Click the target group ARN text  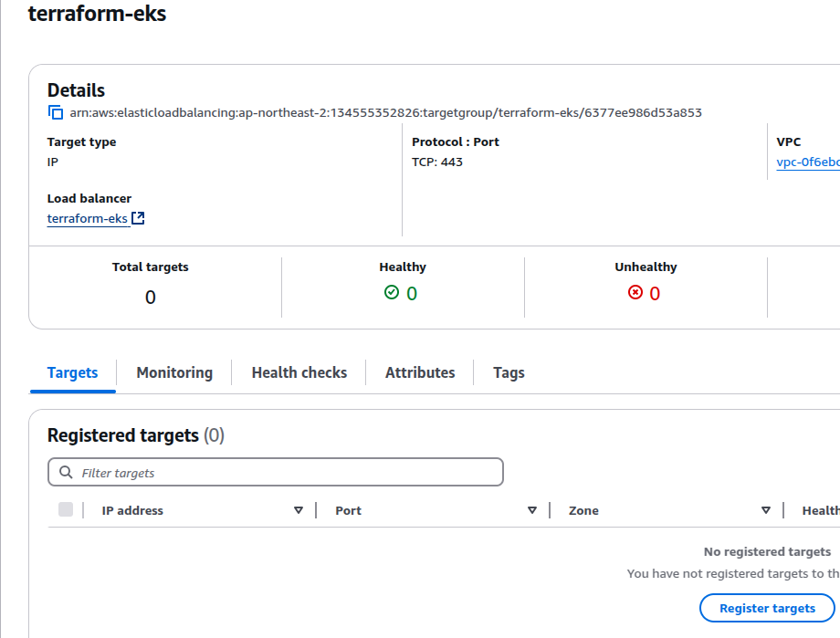385,112
